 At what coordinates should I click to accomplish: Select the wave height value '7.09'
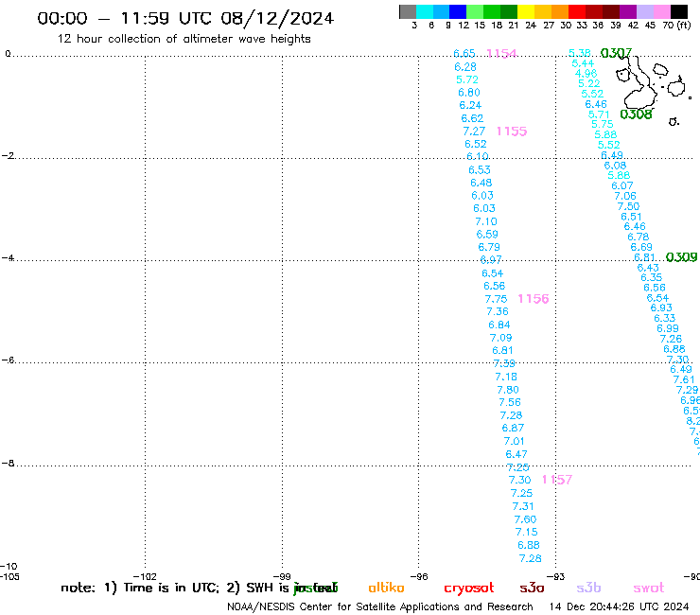point(500,338)
